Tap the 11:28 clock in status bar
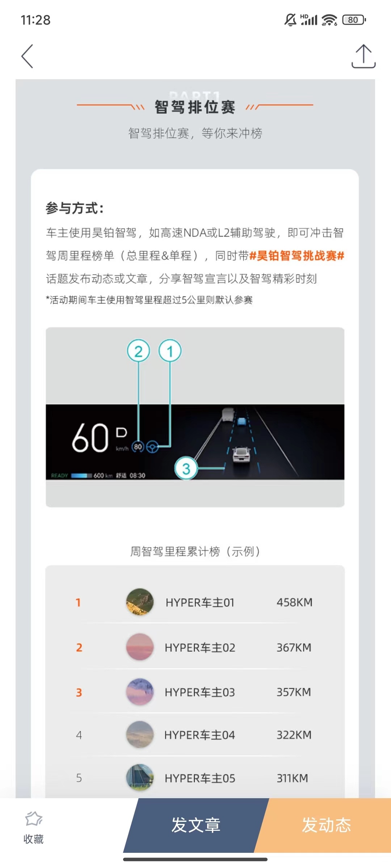Viewport: 391px width, 868px height. tap(35, 20)
